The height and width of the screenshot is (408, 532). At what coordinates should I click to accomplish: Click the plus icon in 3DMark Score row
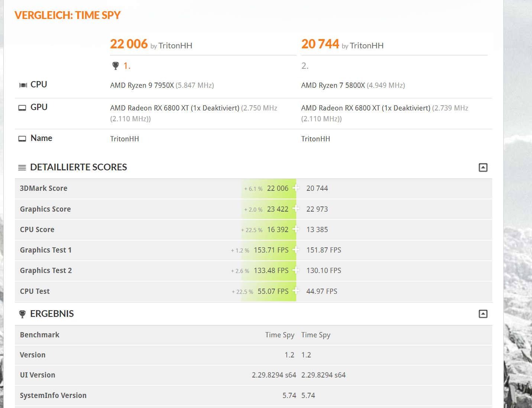point(296,188)
